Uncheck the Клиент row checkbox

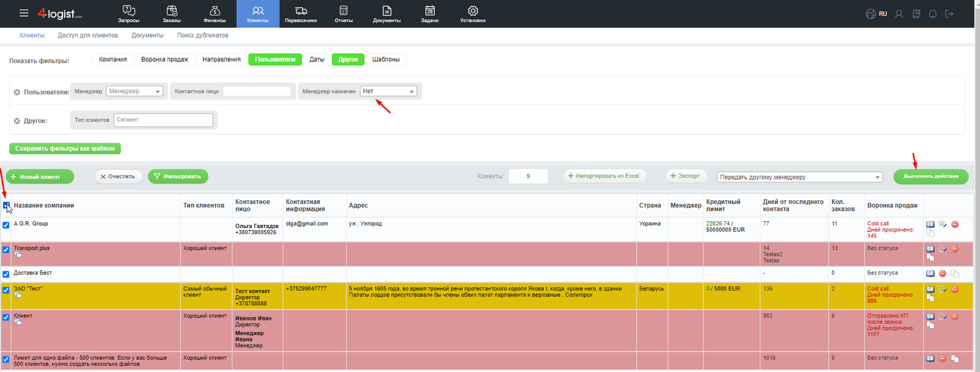tap(6, 317)
